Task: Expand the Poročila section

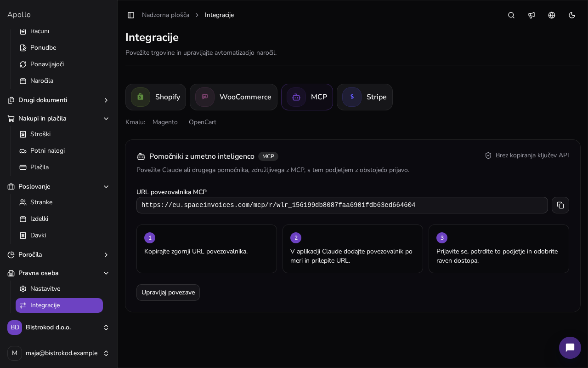Action: coord(59,255)
